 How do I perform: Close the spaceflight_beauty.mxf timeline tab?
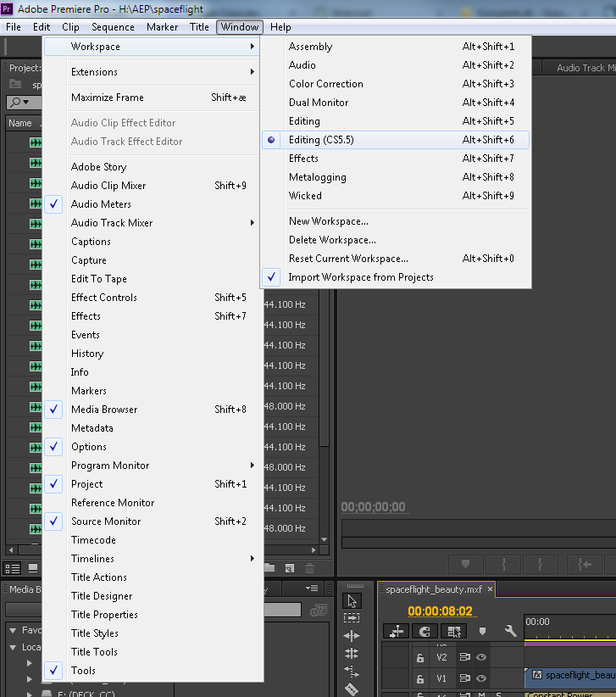pos(490,589)
